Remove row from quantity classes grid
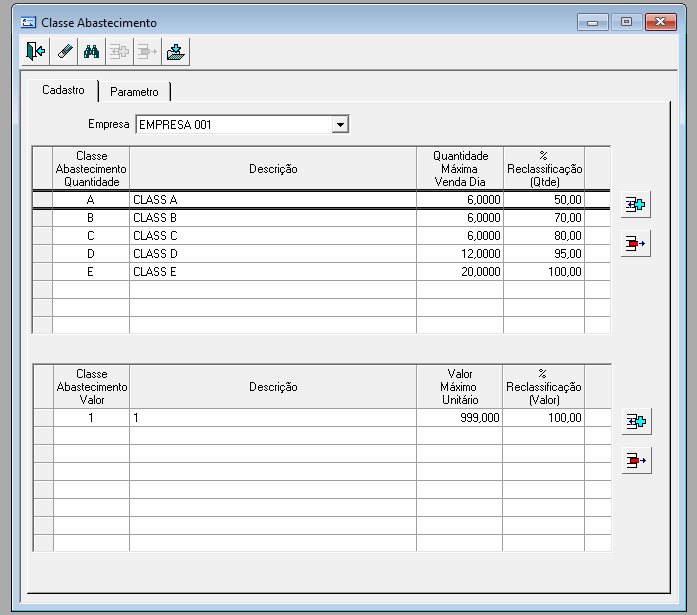Viewport: 697px width, 615px height. [x=636, y=244]
